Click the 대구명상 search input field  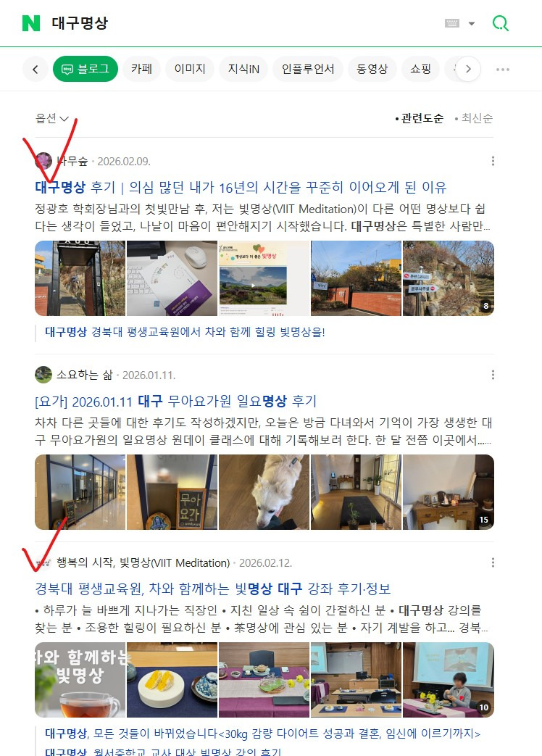point(241,23)
